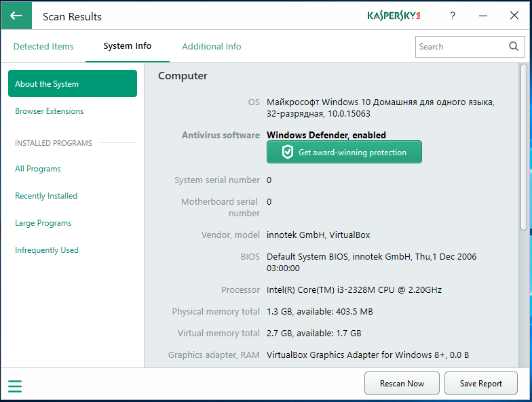The image size is (532, 402).
Task: Click the Rescan Now button
Action: (402, 384)
